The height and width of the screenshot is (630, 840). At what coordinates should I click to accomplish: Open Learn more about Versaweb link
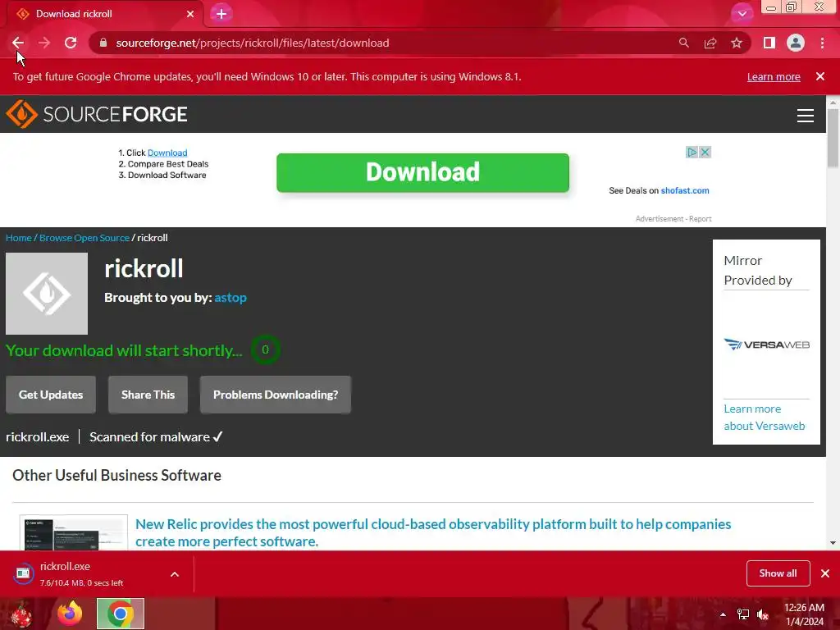[x=765, y=418]
